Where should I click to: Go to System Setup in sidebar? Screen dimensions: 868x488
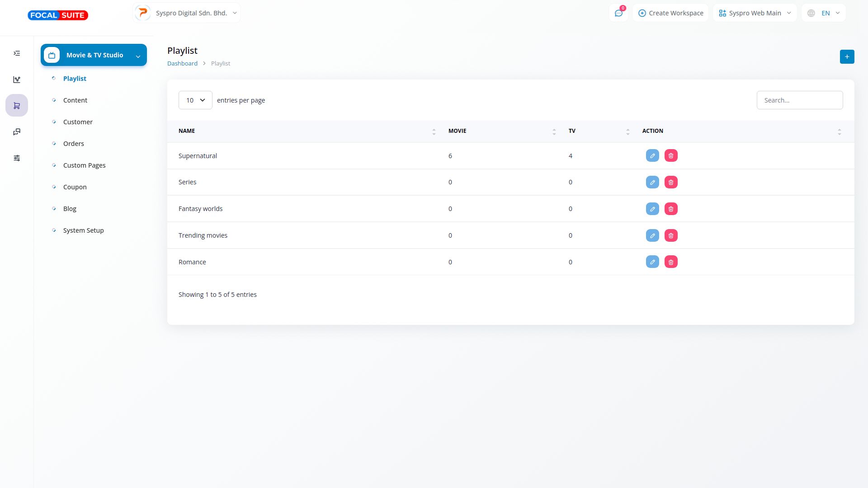pos(83,230)
